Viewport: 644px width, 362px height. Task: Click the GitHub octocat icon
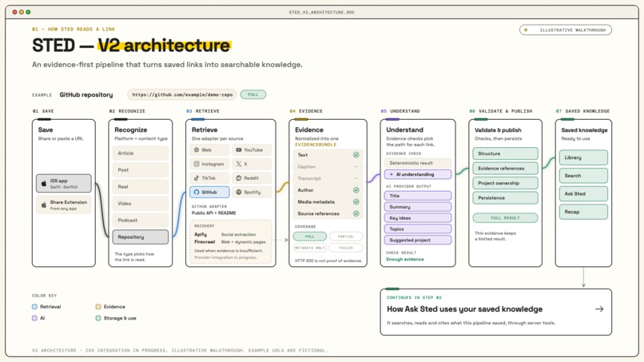pos(197,192)
